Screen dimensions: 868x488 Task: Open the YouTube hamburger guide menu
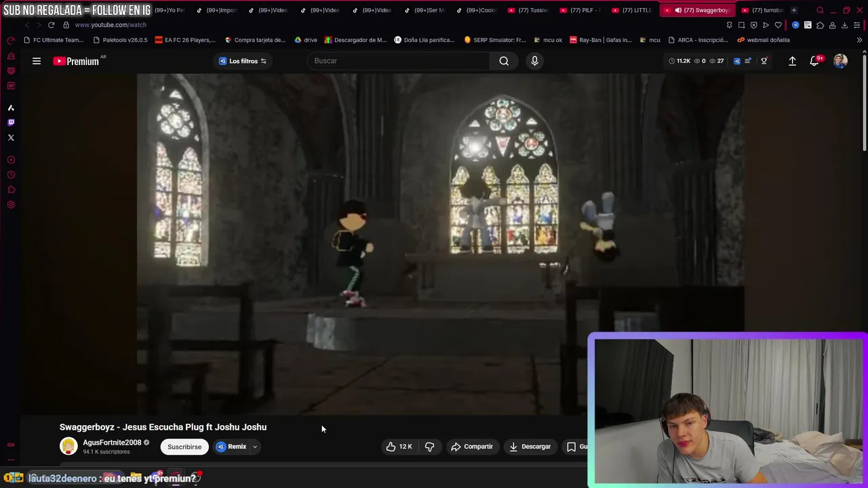[37, 61]
